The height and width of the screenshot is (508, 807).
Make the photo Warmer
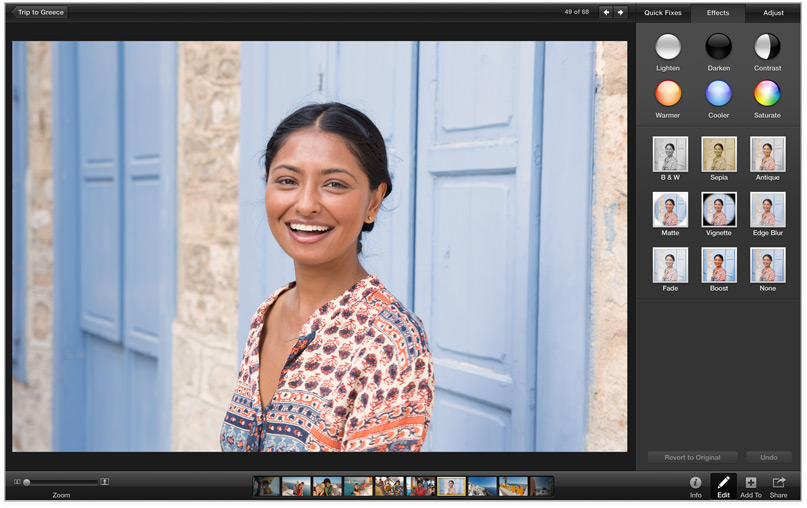668,93
